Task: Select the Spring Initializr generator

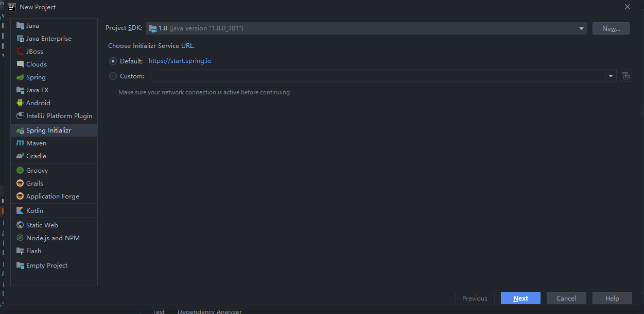Action: (47, 130)
